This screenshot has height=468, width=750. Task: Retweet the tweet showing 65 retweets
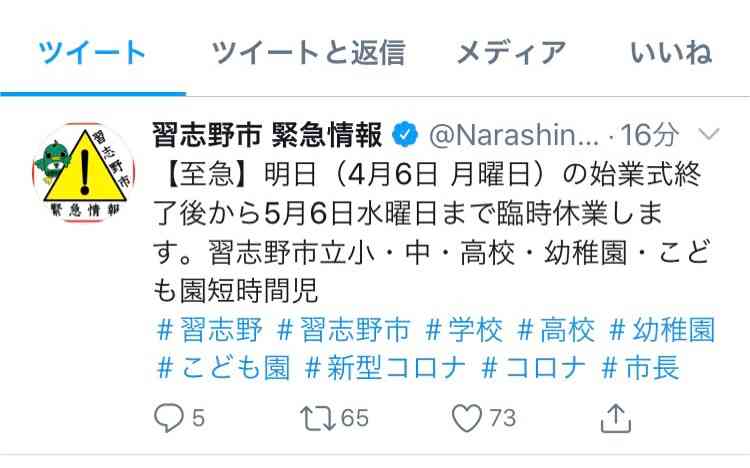point(318,418)
